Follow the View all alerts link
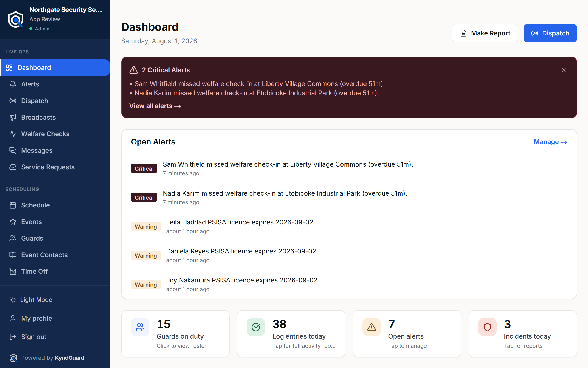 point(155,106)
